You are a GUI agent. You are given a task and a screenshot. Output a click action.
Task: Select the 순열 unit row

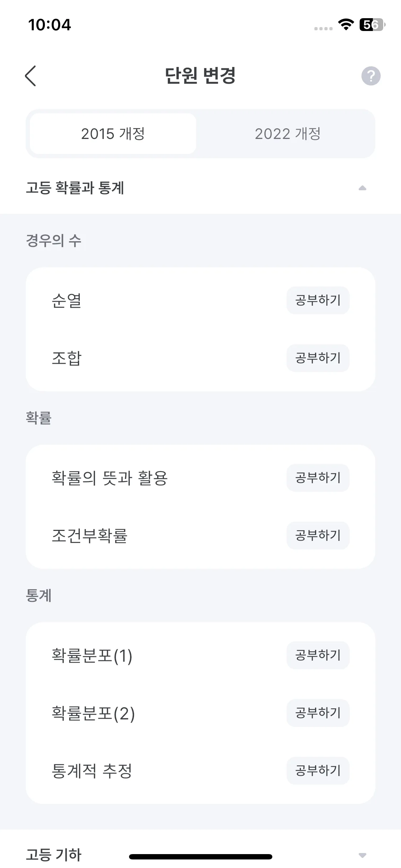tap(200, 300)
